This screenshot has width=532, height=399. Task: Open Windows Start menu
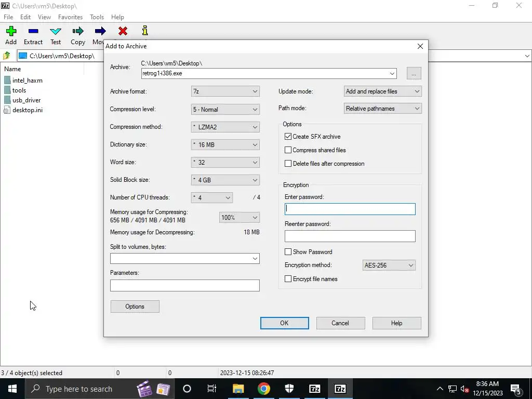click(12, 389)
